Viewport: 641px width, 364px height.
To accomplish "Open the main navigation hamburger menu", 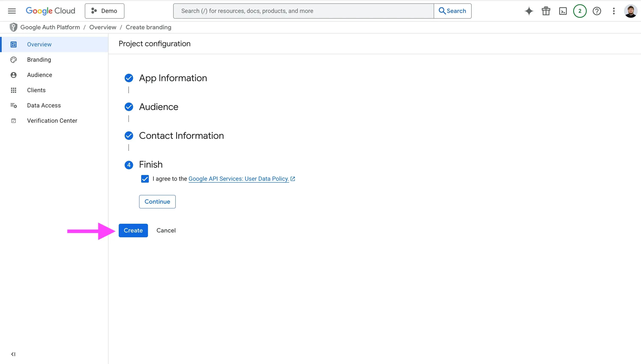I will 12,11.
